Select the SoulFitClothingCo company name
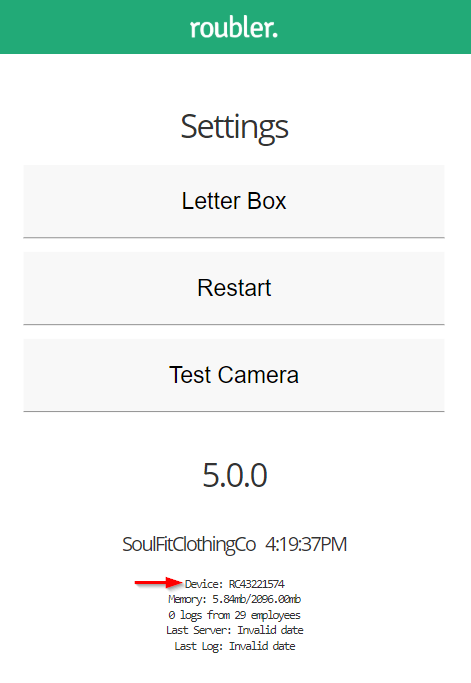Image resolution: width=471 pixels, height=683 pixels. 189,545
